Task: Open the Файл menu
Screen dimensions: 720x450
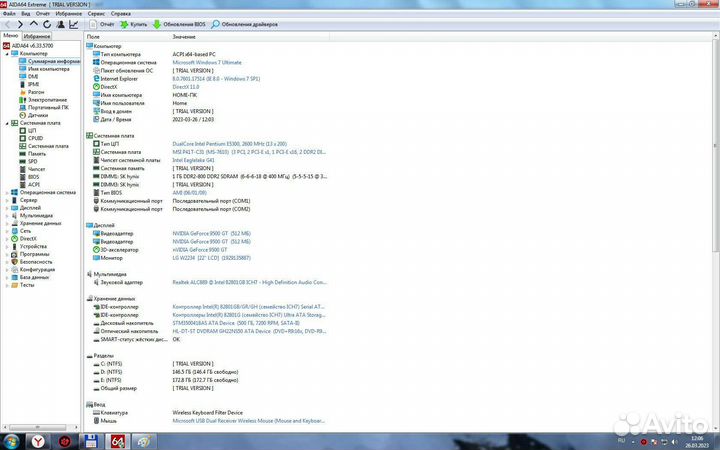Action: point(9,14)
